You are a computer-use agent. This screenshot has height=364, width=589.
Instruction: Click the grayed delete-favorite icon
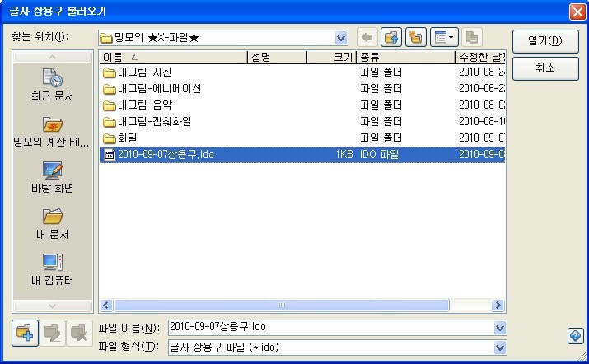pos(79,333)
